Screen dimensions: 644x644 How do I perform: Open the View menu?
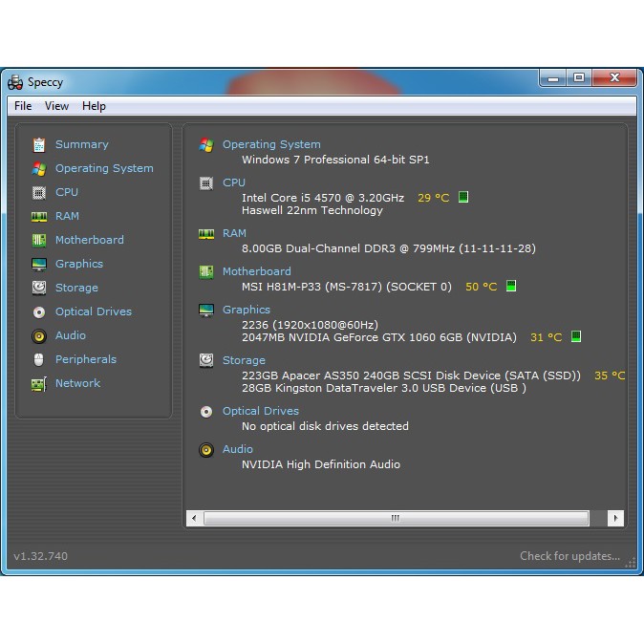56,106
